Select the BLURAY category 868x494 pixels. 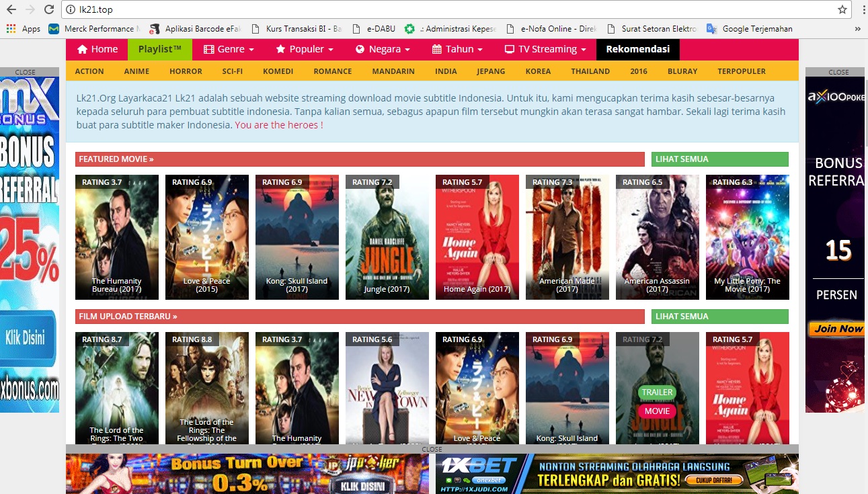tap(682, 71)
